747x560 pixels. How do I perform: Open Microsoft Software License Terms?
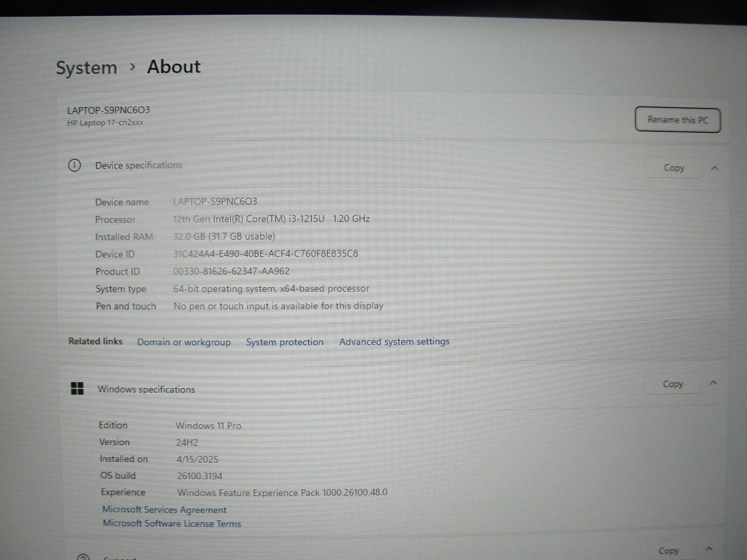pyautogui.click(x=172, y=524)
